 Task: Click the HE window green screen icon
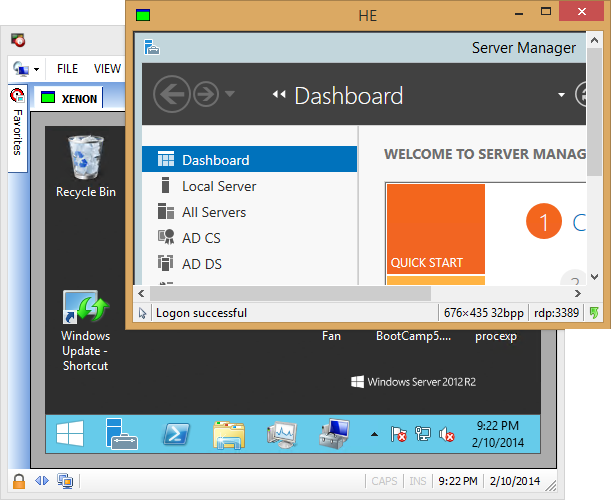[143, 16]
